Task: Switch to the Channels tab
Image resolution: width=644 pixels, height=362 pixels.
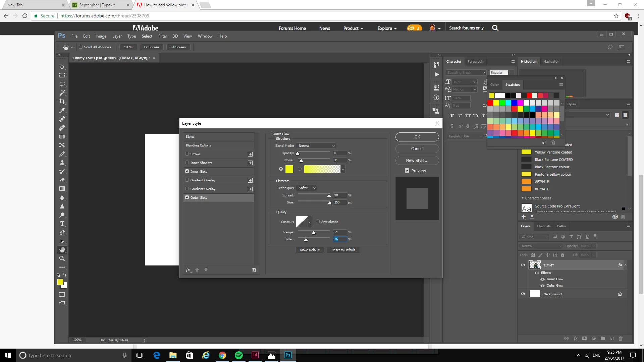Action: (543, 226)
